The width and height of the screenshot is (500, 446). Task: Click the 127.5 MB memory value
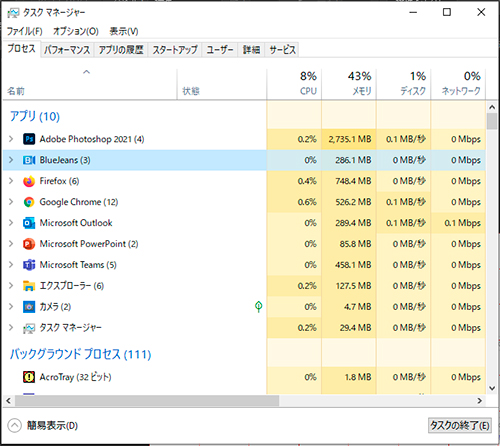coord(353,286)
